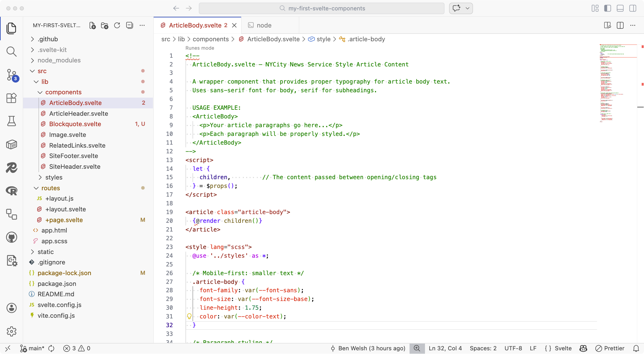Open Copilot chat icon in title bar
644x354 pixels.
pos(457,8)
